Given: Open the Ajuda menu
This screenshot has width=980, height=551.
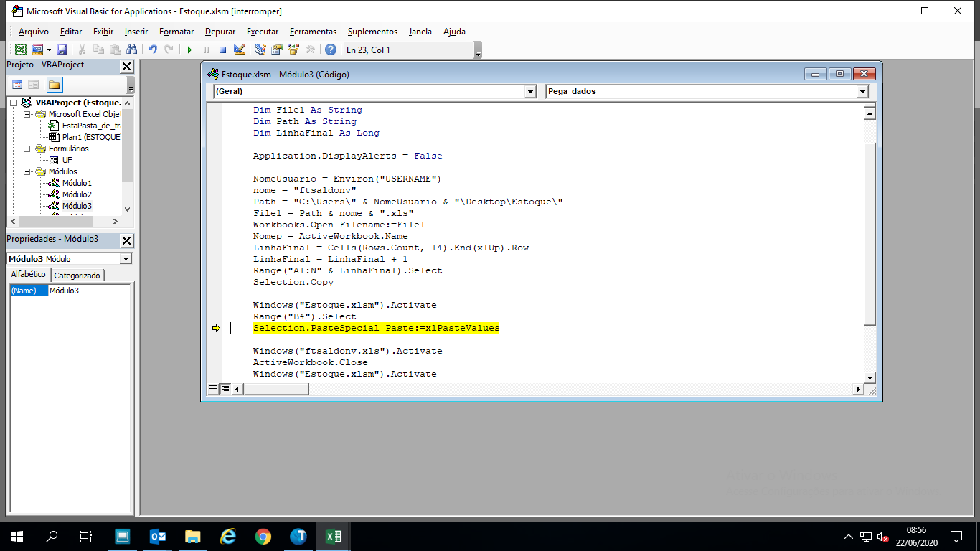Looking at the screenshot, I should pos(454,32).
